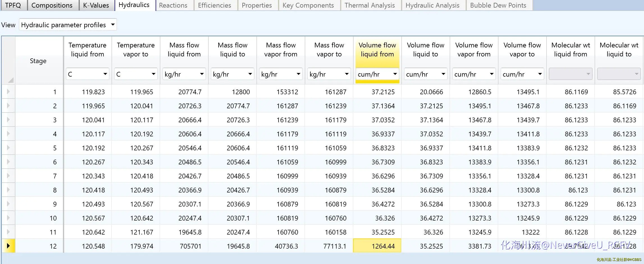Click vapor volume value 12860.5
This screenshot has height=264, width=644.
pos(474,92)
